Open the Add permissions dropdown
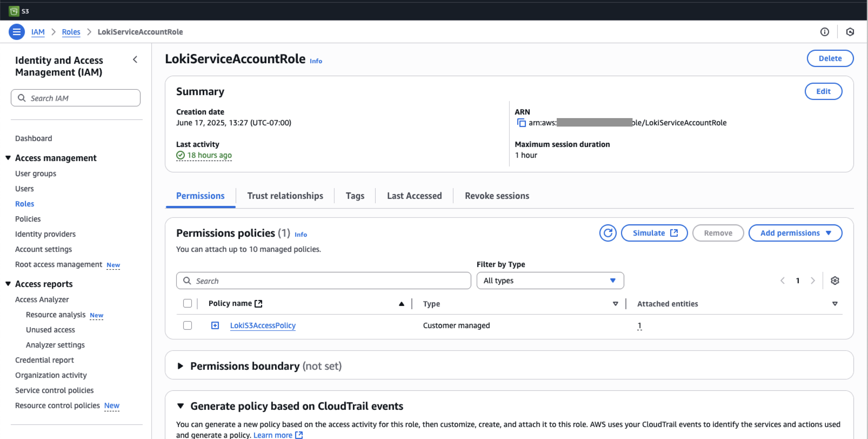868x439 pixels. (795, 233)
